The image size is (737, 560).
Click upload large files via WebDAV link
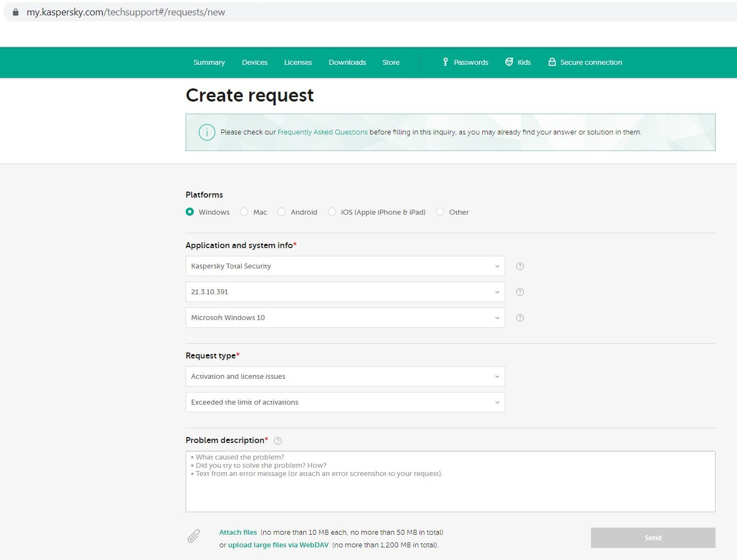pos(278,545)
